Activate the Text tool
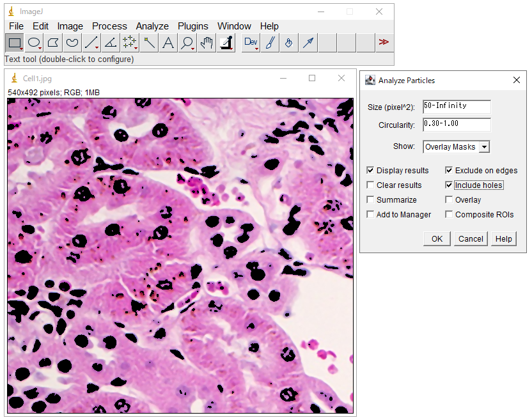This screenshot has height=420, width=532. click(168, 43)
